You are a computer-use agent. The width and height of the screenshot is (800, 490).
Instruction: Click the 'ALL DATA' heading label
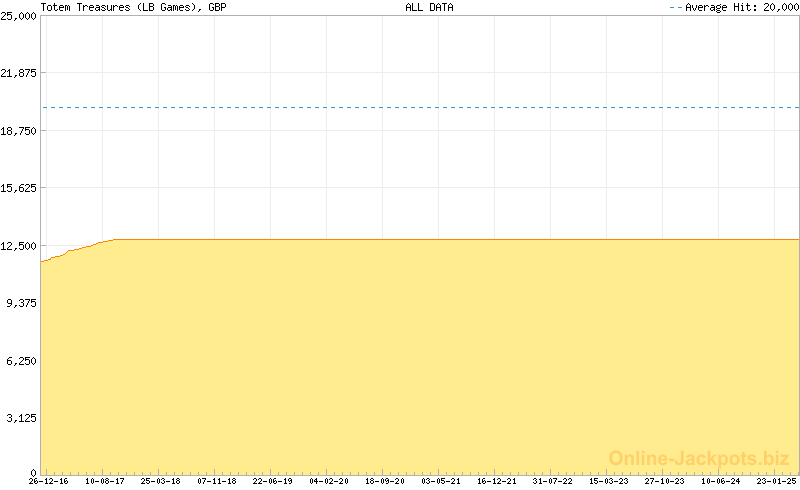pos(430,7)
